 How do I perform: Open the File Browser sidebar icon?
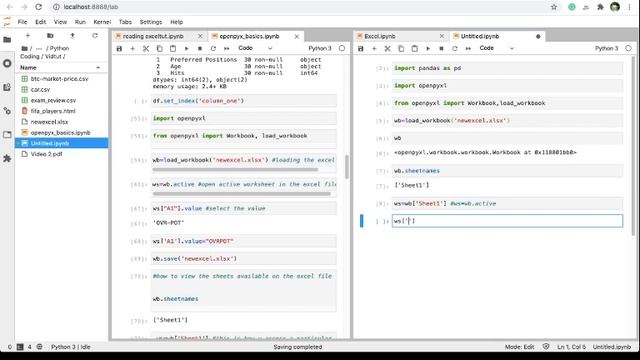click(7, 40)
